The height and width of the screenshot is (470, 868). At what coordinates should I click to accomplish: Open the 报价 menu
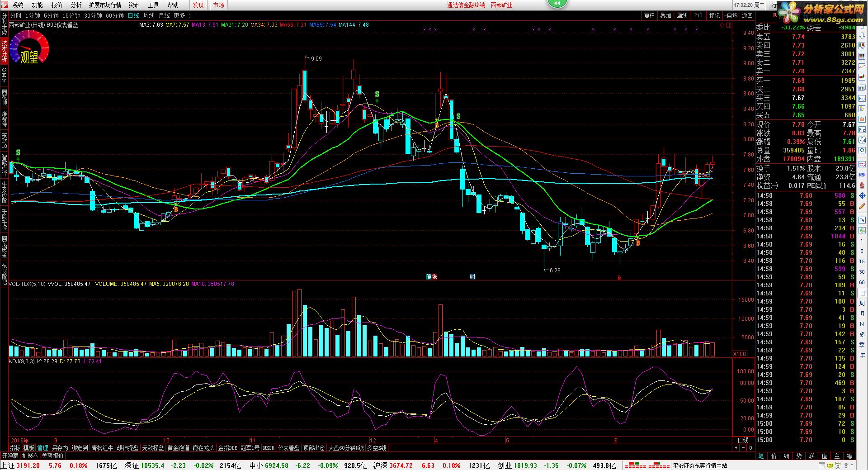[x=57, y=5]
